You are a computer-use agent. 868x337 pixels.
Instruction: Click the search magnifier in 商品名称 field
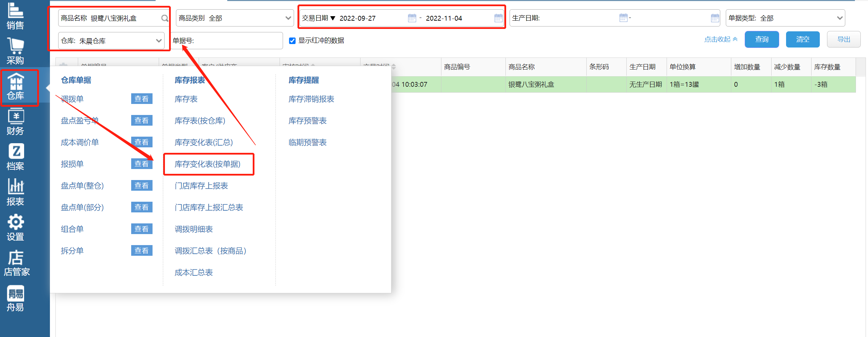pyautogui.click(x=165, y=18)
